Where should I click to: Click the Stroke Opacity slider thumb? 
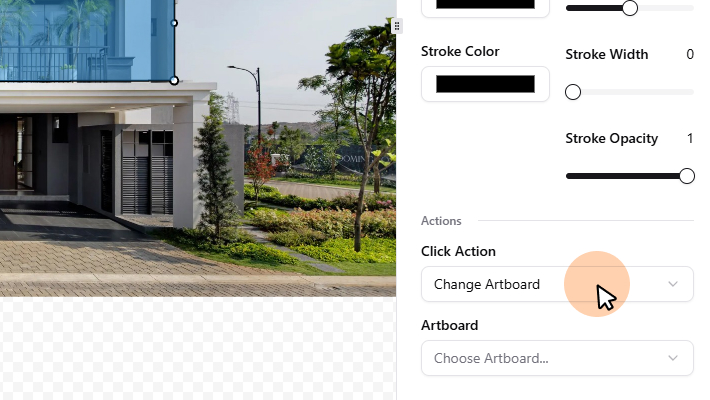point(687,176)
